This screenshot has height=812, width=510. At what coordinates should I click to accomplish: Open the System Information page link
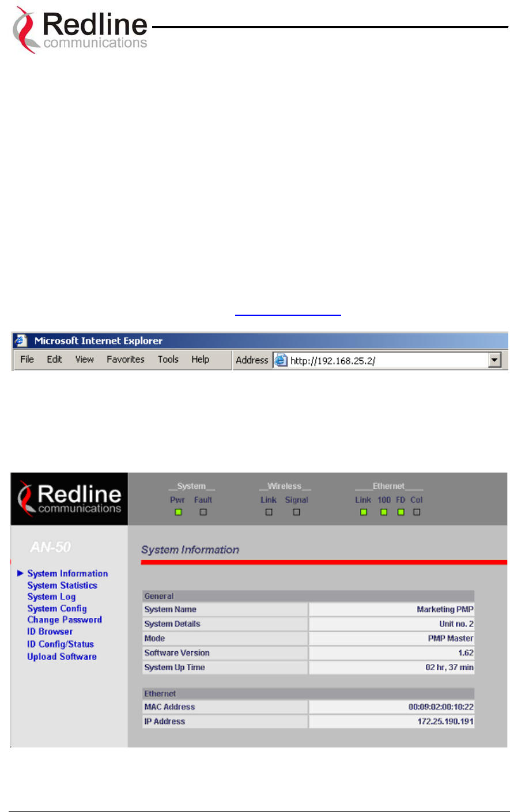pyautogui.click(x=68, y=574)
